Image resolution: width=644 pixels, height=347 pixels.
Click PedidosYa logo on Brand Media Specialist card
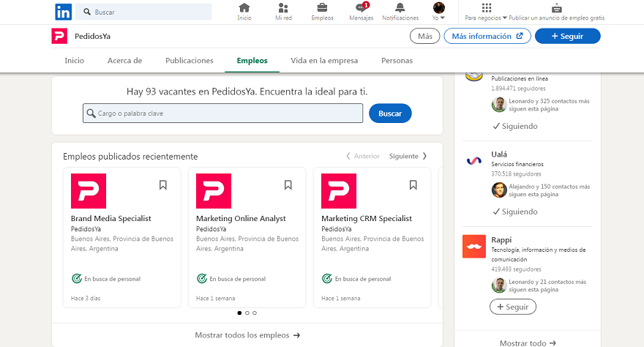(x=89, y=191)
